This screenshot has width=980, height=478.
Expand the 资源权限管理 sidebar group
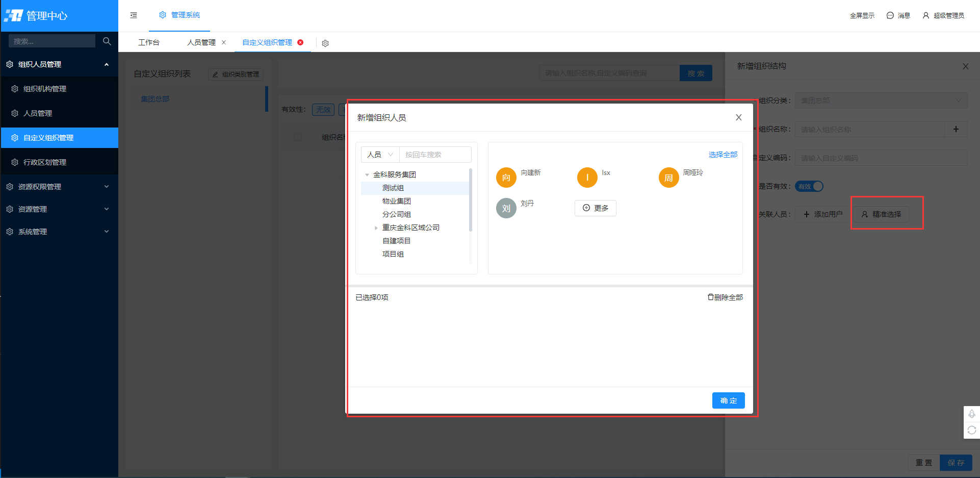pyautogui.click(x=59, y=187)
